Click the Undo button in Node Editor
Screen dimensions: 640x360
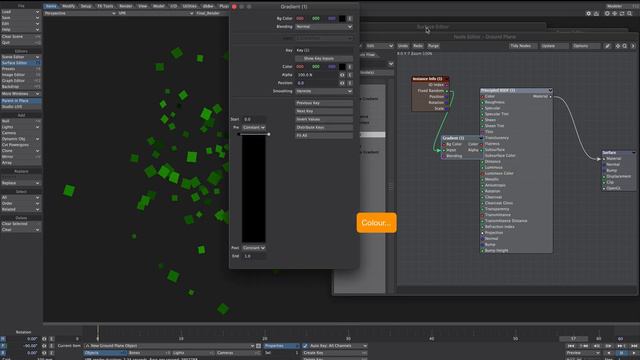403,46
